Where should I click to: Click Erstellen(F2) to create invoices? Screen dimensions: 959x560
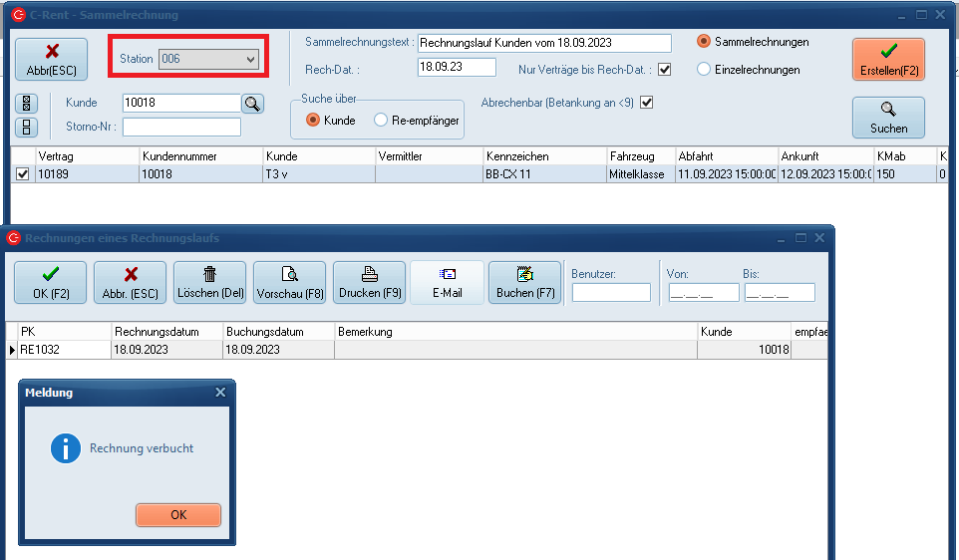tap(888, 60)
